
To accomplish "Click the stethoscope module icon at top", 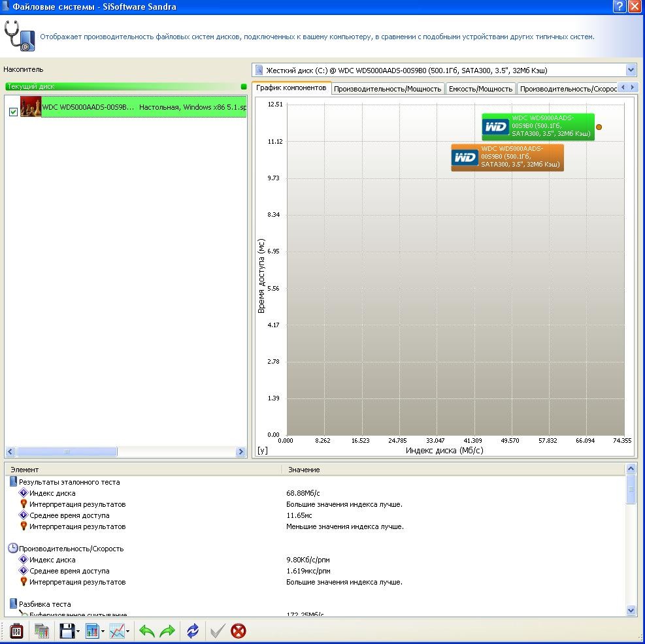I will [19, 36].
